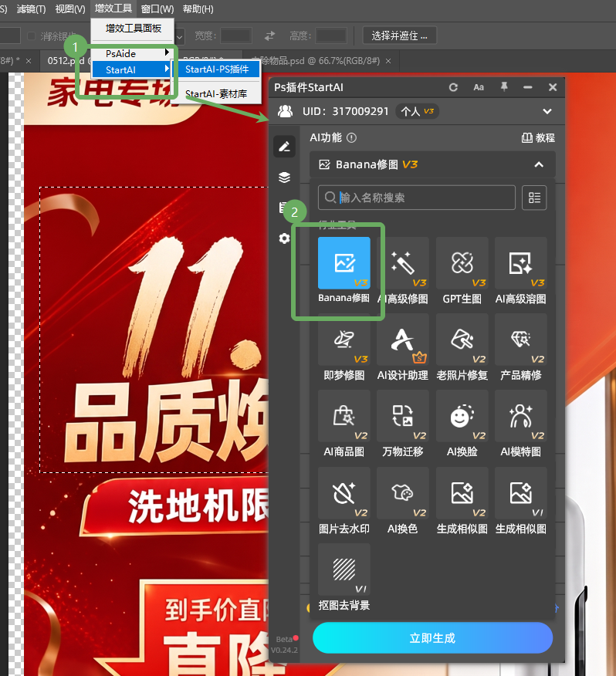
Task: Close the StartAI plugin panel
Action: [553, 87]
